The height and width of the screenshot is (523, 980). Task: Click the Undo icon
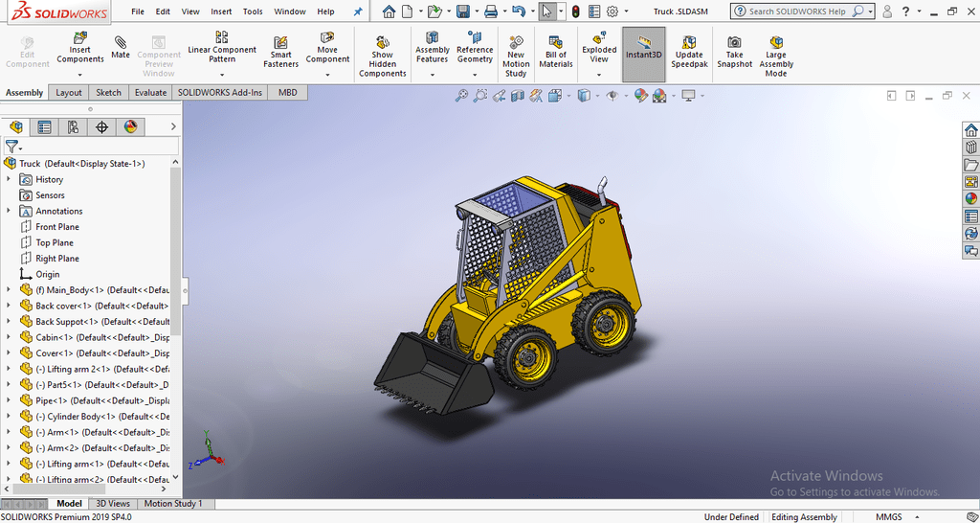518,11
